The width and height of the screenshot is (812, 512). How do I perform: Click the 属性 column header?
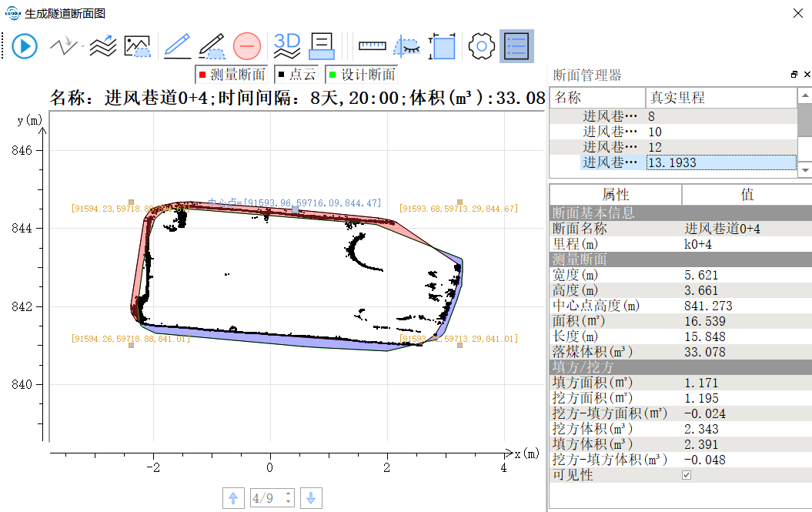coord(616,195)
